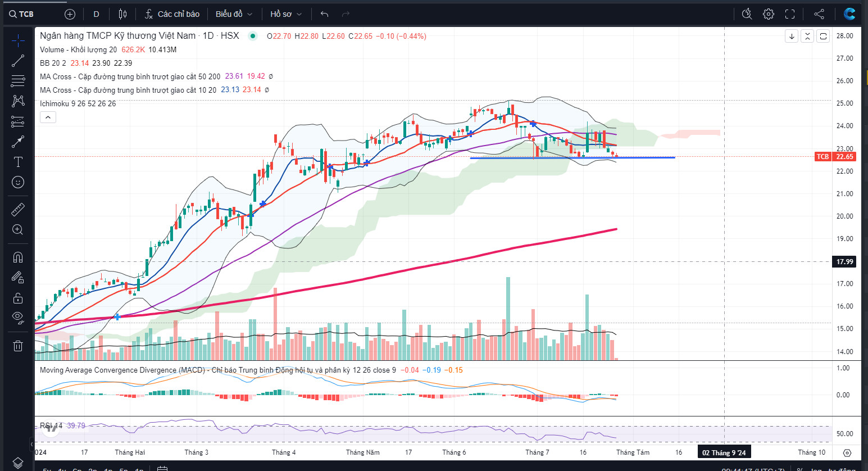Select the crosshair cursor tool
This screenshot has width=868, height=471.
click(x=18, y=40)
